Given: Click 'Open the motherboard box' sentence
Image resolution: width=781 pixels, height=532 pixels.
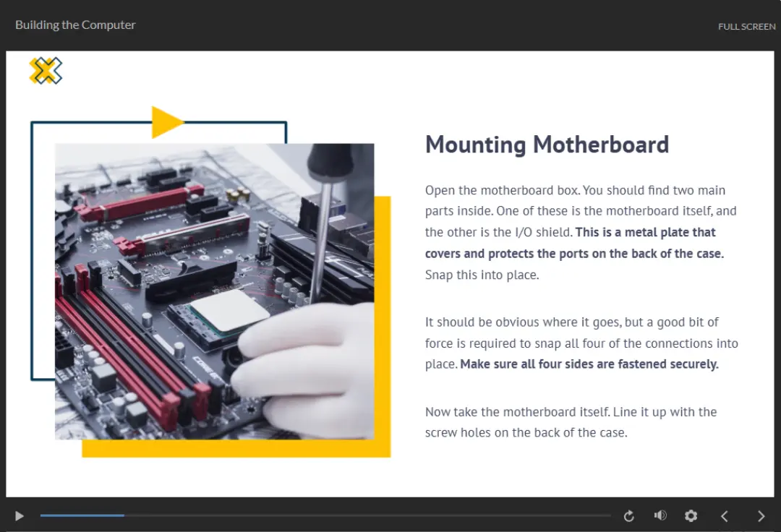Looking at the screenshot, I should (503, 190).
